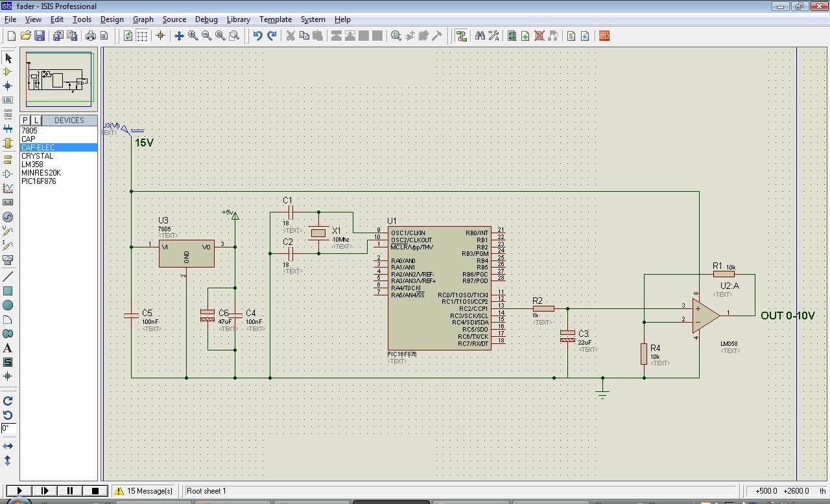Select the wire label mode tool
This screenshot has width=830, height=504.
8,100
